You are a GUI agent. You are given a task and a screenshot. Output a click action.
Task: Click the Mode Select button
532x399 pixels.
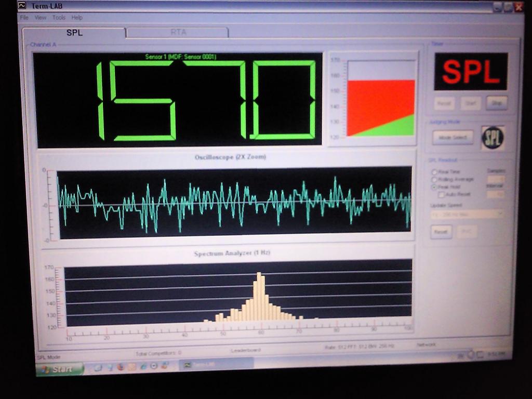click(453, 138)
